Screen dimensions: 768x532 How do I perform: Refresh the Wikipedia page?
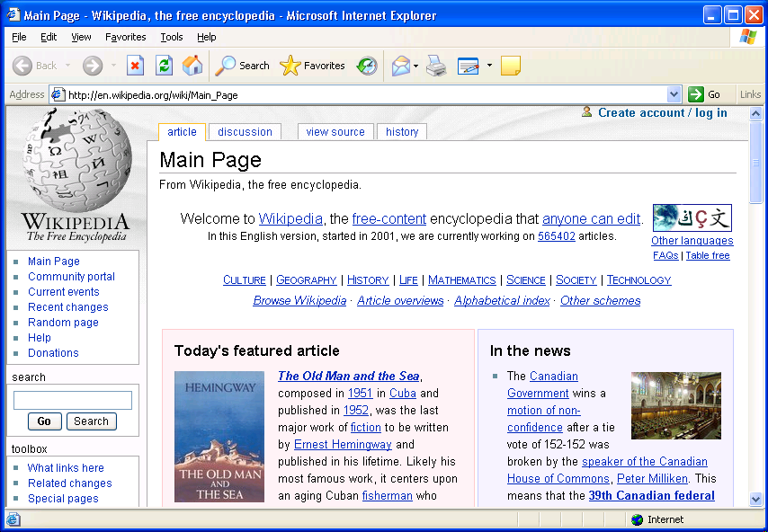click(x=163, y=66)
